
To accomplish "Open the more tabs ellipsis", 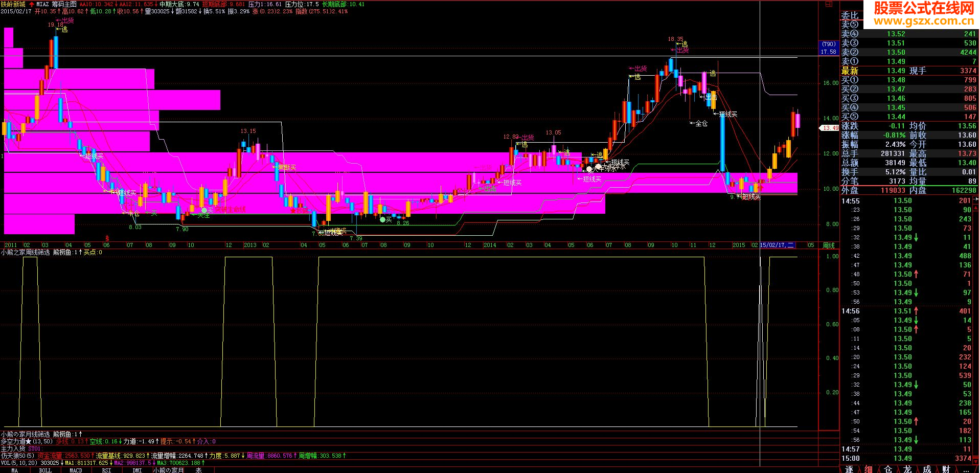I will [x=966, y=469].
